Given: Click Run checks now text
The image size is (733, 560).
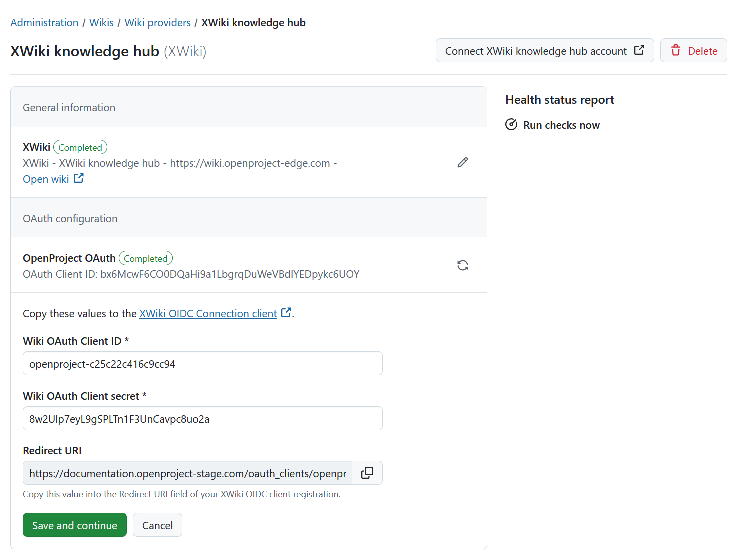Looking at the screenshot, I should pyautogui.click(x=561, y=125).
